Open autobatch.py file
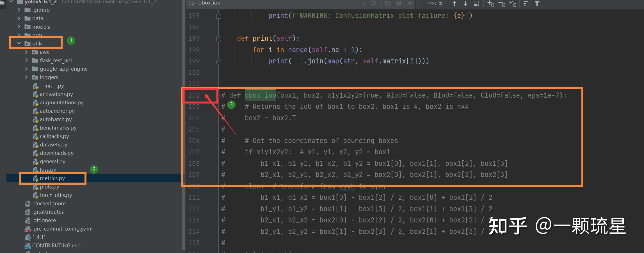Viewport: 644px width, 253px height. point(56,119)
